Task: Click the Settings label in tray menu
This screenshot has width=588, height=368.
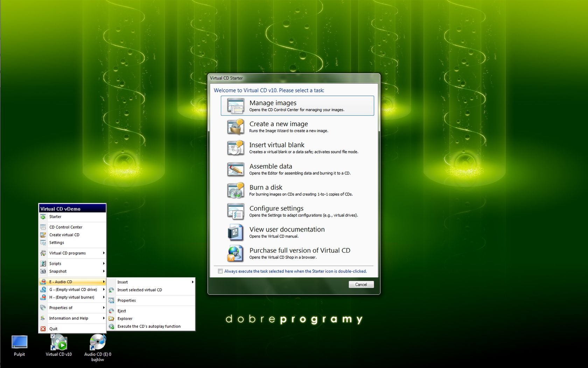Action: click(x=57, y=243)
